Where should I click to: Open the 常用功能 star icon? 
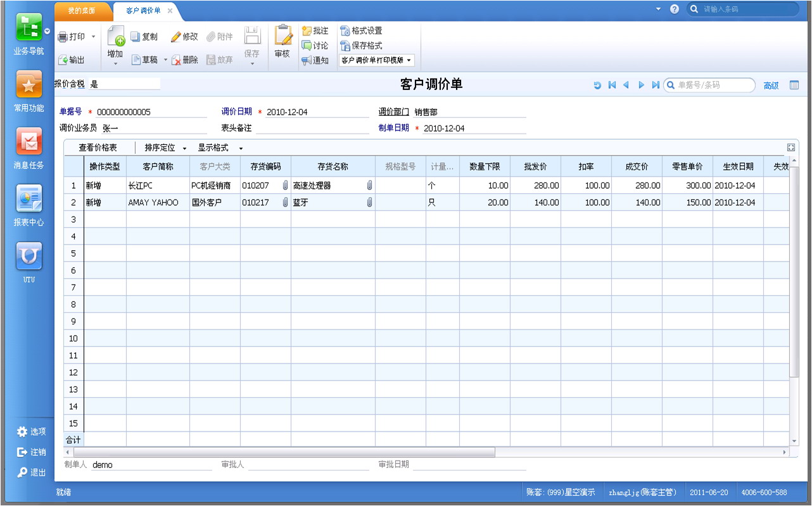coord(29,85)
